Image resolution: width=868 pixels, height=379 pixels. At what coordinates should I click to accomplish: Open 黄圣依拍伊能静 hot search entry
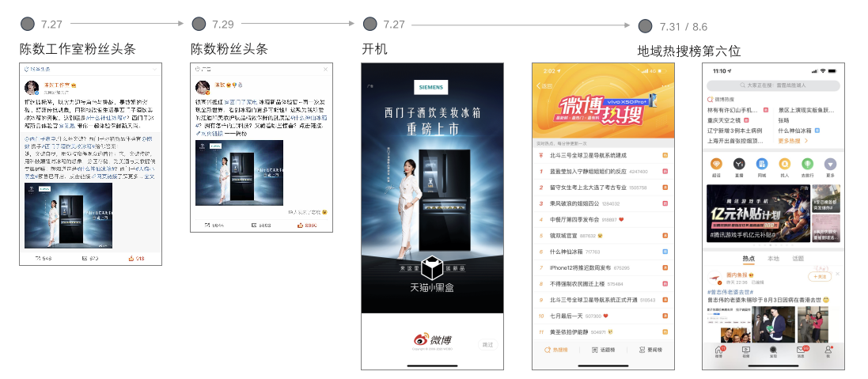pyautogui.click(x=604, y=332)
